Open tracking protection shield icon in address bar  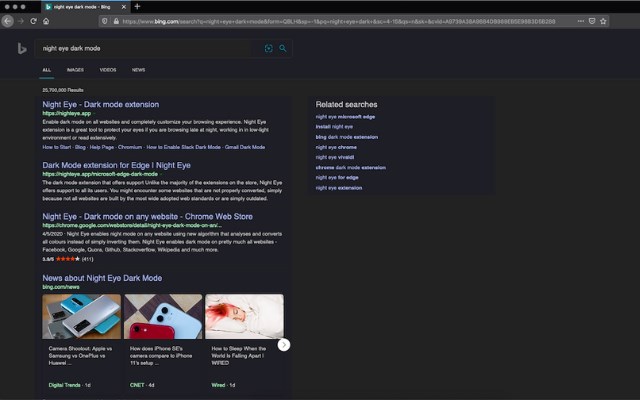point(105,21)
